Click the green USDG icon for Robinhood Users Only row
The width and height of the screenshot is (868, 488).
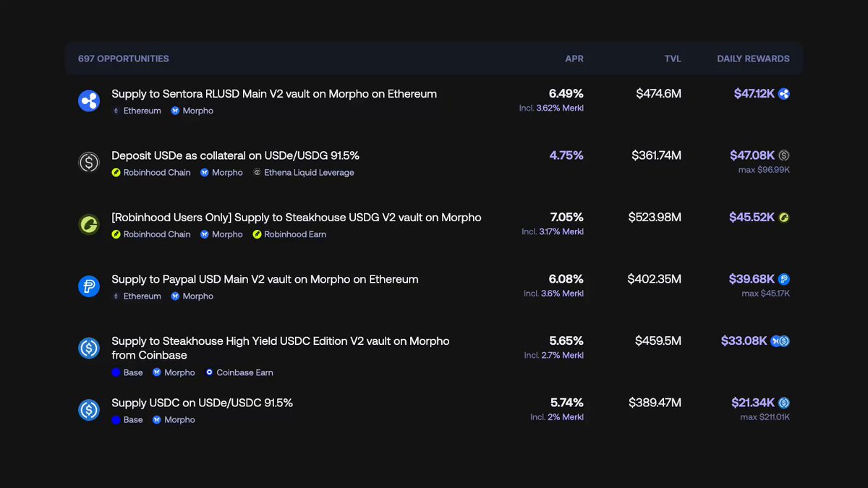89,224
